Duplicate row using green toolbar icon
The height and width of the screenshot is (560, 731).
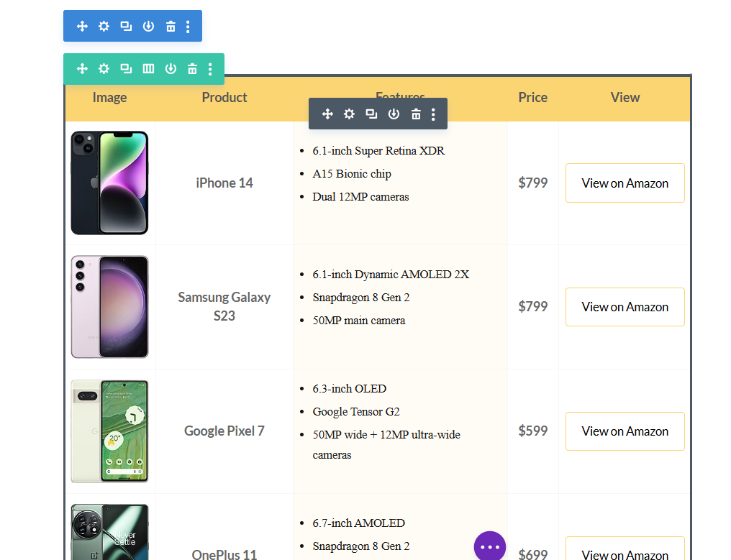[x=126, y=69]
